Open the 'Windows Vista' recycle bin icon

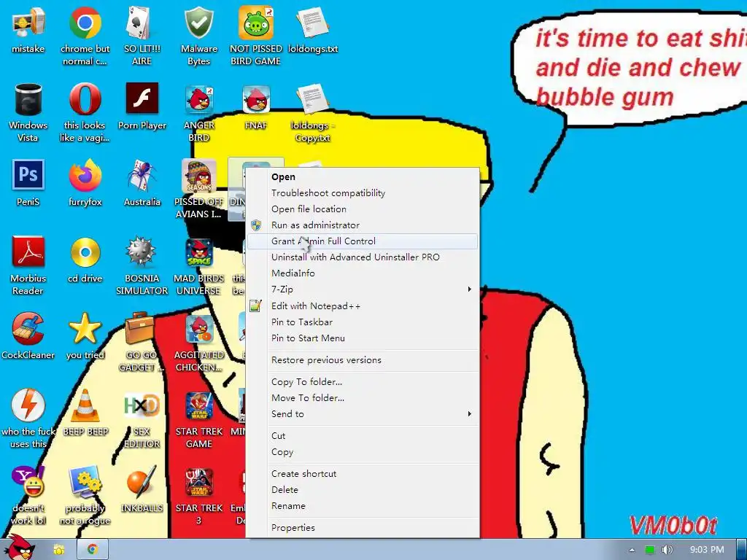point(28,99)
